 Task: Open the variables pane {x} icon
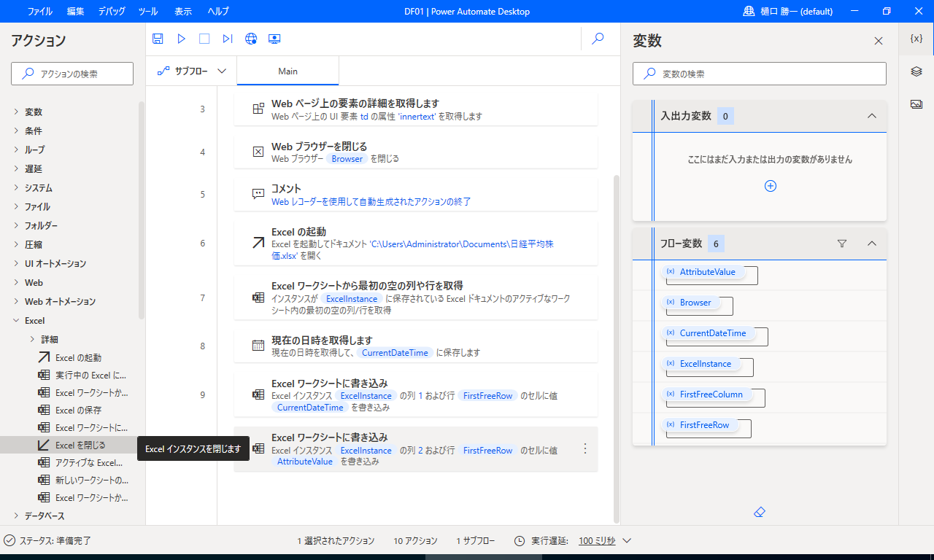916,39
